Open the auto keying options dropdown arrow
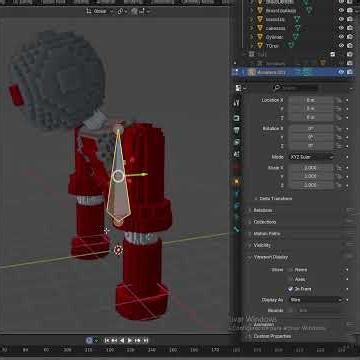This screenshot has width=360, height=360. 96,340
